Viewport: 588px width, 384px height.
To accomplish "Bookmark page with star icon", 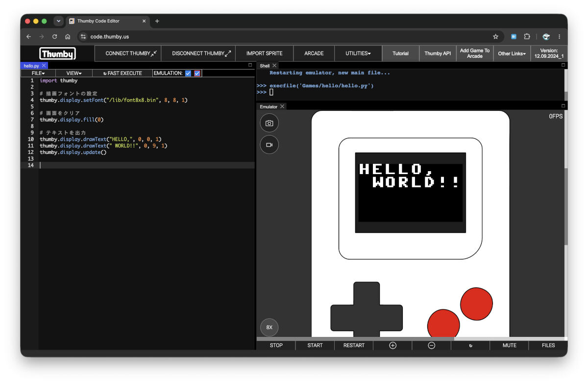I will click(x=495, y=36).
